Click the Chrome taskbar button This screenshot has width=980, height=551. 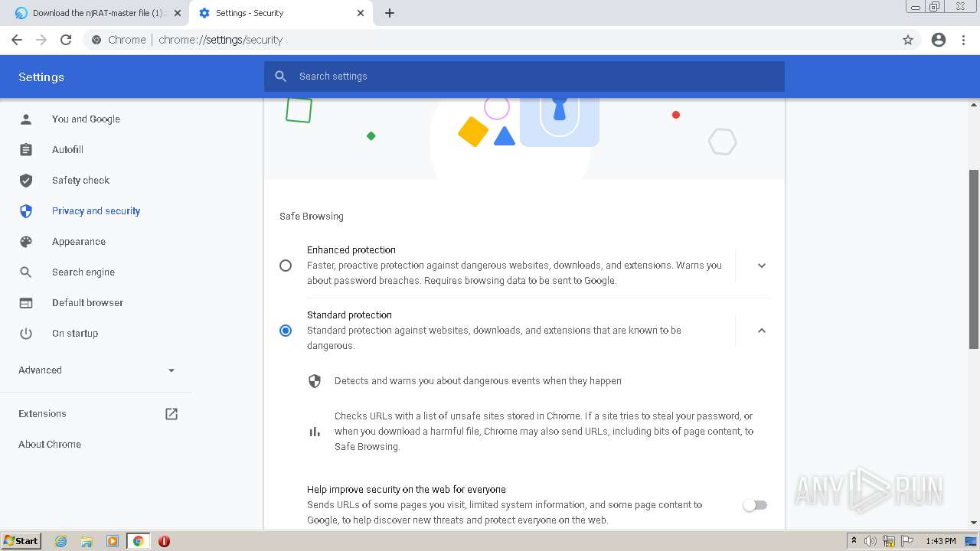tap(139, 541)
